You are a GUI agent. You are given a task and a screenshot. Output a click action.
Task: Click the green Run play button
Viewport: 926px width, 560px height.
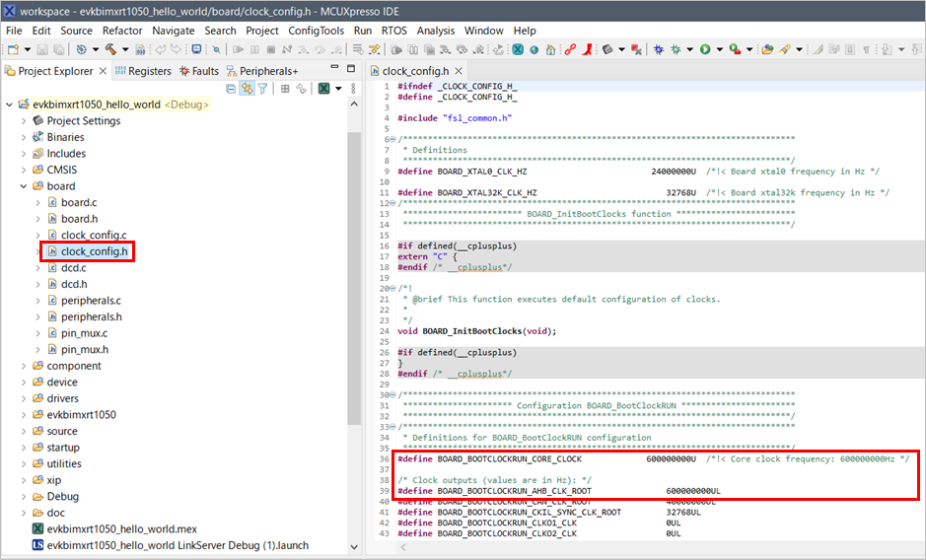705,49
